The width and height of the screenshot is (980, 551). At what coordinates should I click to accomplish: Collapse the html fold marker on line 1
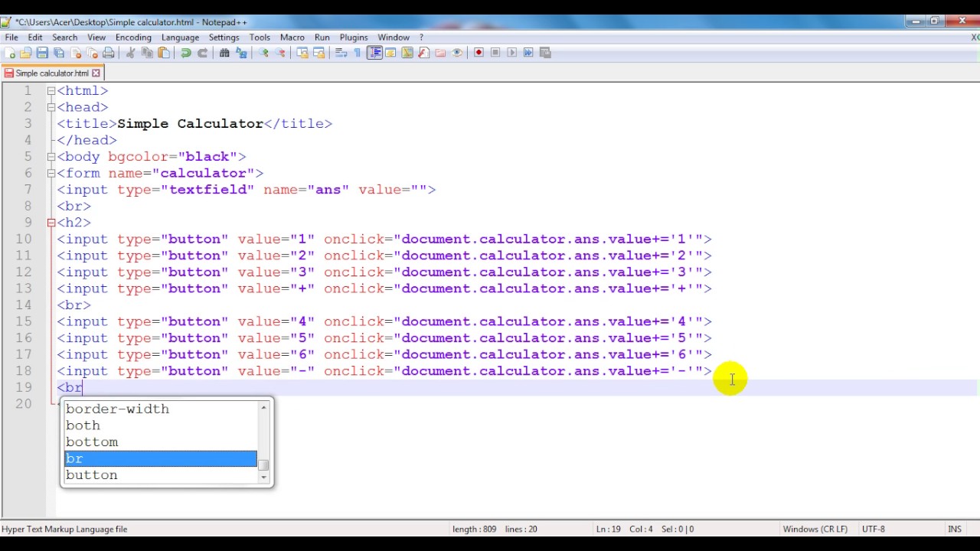[x=51, y=91]
